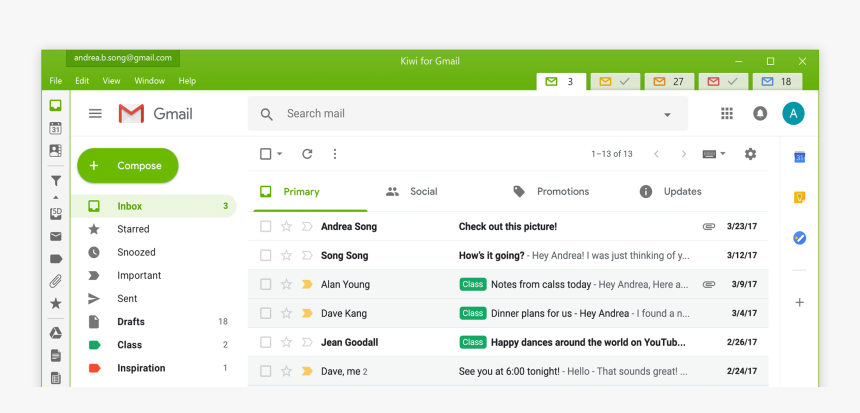Toggle importance marker on Song Song email

coord(307,256)
